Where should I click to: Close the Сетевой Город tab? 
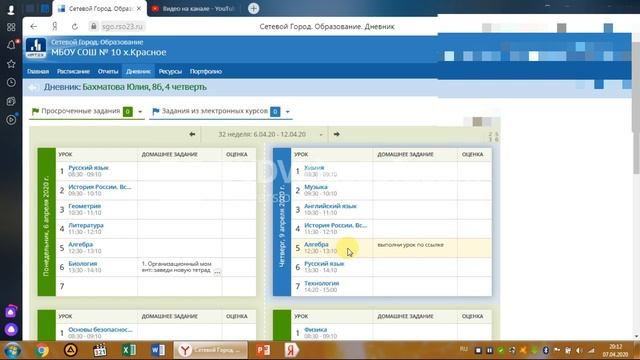[x=139, y=9]
